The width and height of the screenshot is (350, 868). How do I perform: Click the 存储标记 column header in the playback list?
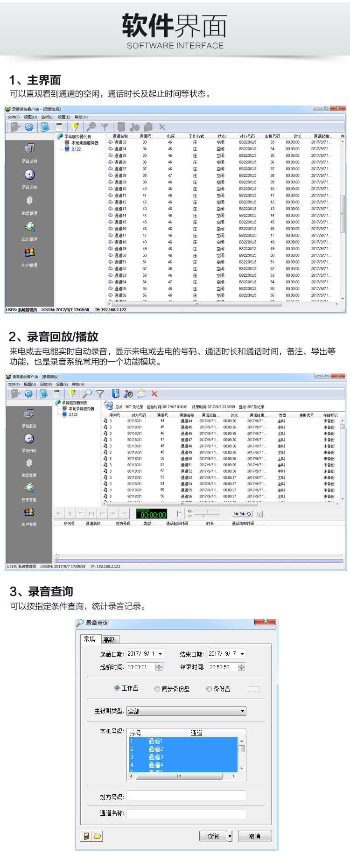(330, 415)
